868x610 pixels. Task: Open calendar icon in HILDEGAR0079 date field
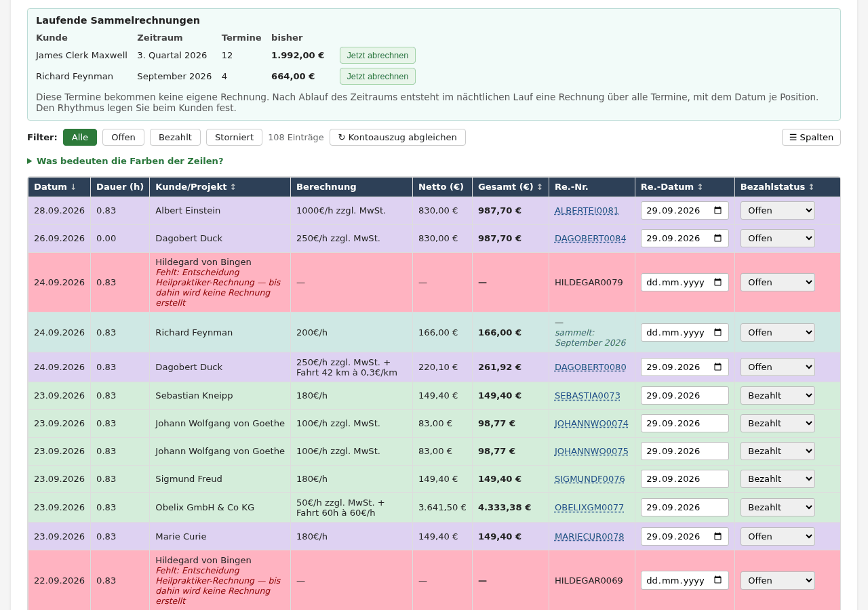pyautogui.click(x=718, y=282)
